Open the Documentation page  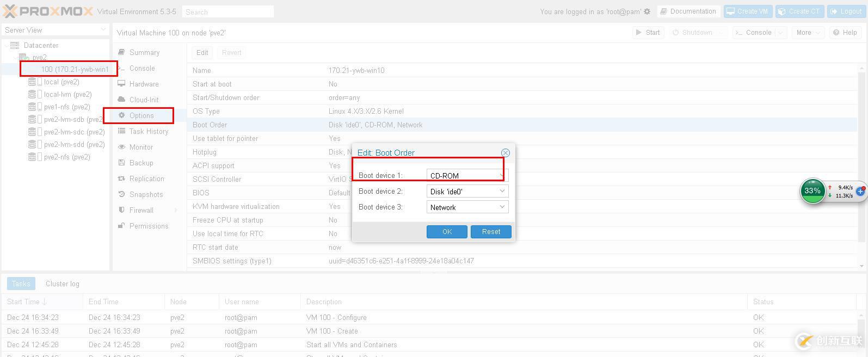(x=688, y=11)
